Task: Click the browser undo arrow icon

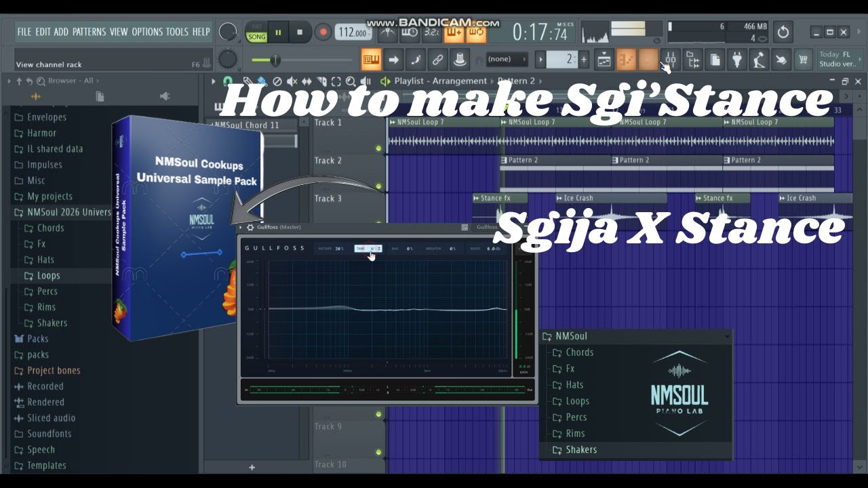Action: tap(30, 81)
